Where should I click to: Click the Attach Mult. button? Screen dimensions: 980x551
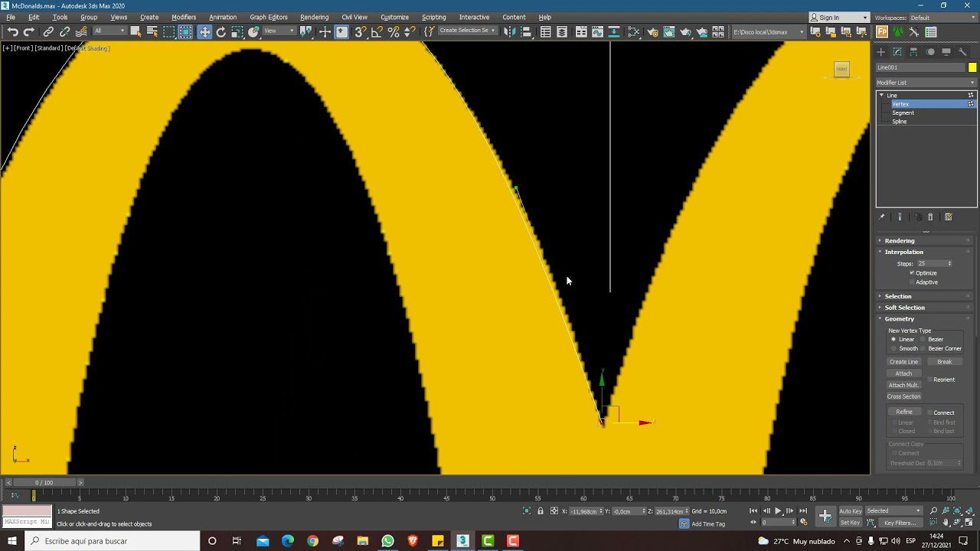(x=903, y=386)
